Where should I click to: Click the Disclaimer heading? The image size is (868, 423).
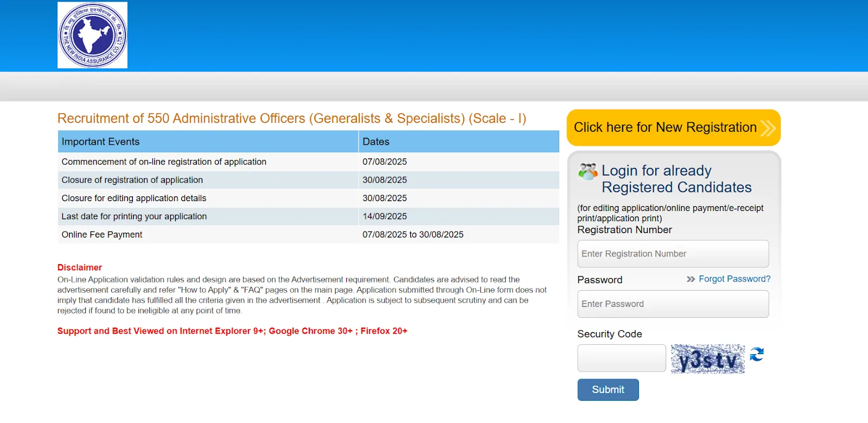(x=80, y=267)
